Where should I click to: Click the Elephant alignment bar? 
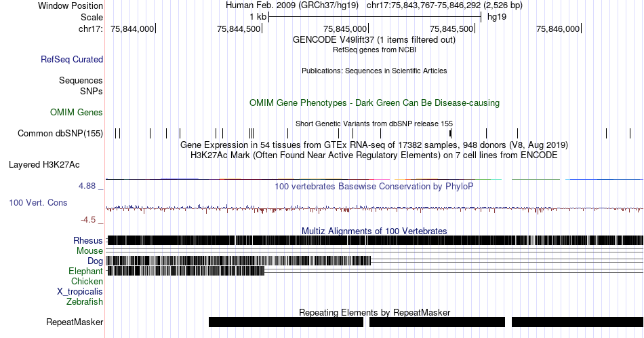coord(186,271)
